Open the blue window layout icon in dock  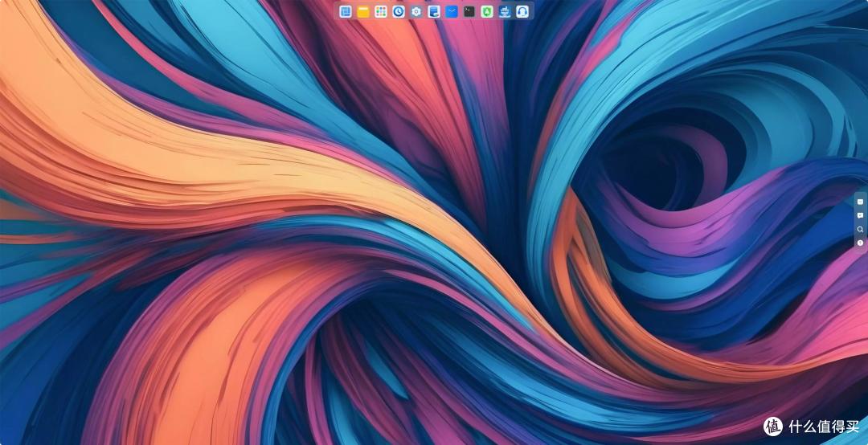click(346, 11)
